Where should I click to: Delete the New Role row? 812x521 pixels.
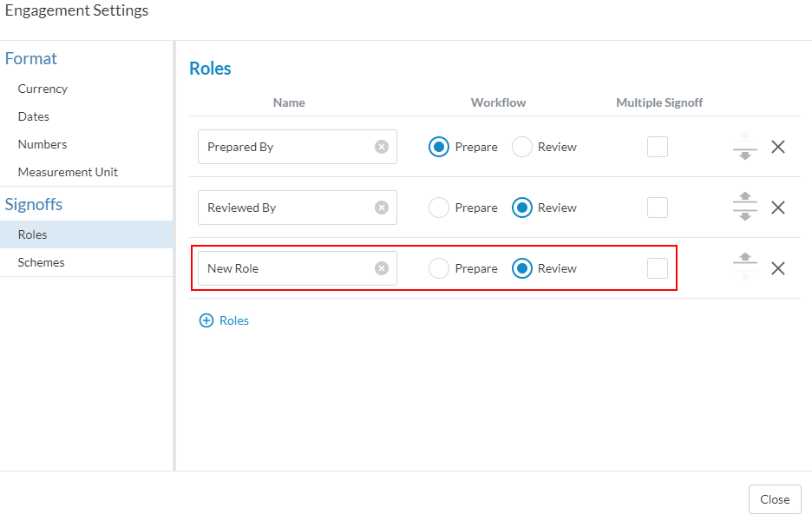click(778, 268)
